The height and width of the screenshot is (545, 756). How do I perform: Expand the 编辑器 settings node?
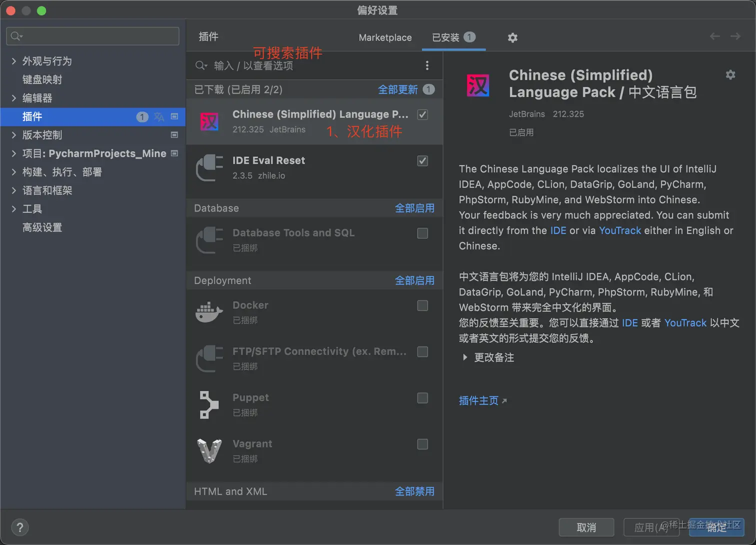point(13,98)
